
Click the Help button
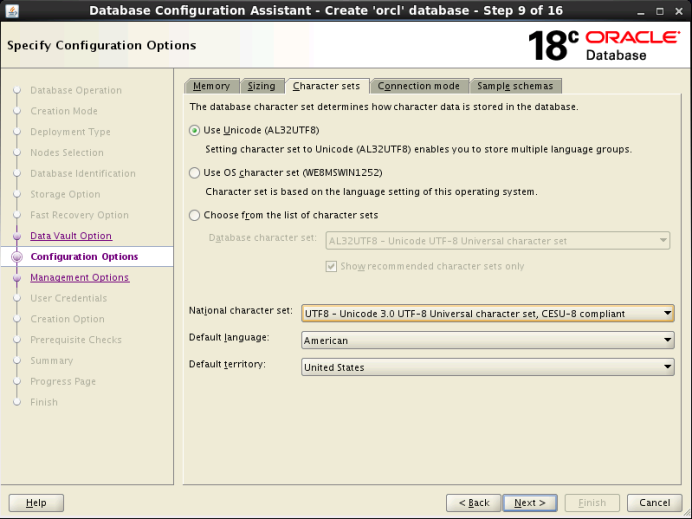click(36, 503)
